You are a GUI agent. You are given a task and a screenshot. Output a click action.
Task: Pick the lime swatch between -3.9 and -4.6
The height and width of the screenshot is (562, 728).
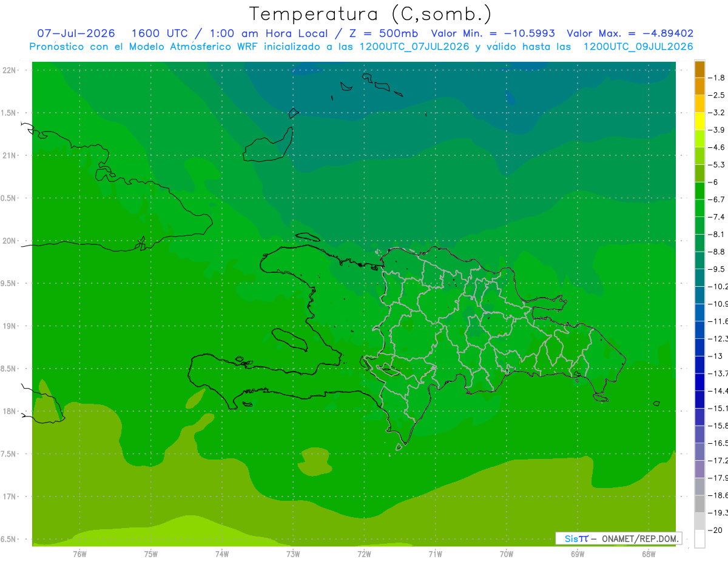click(699, 139)
